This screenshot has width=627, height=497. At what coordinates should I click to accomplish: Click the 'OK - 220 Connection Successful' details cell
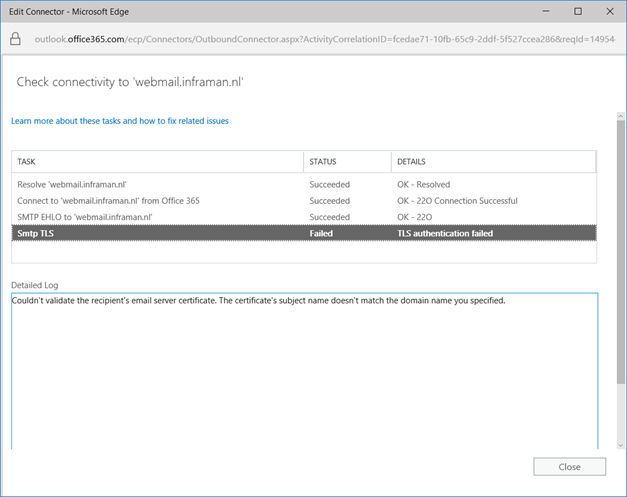(x=457, y=201)
